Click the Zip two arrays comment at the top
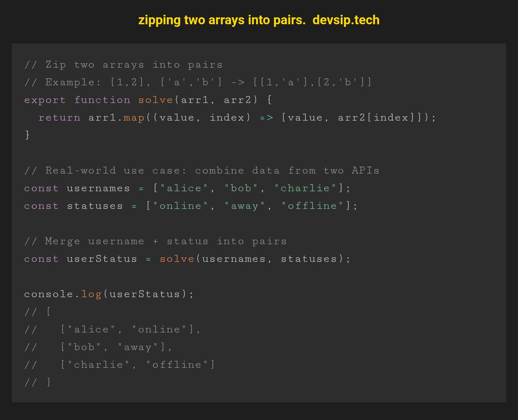This screenshot has height=420, width=518. [x=123, y=64]
